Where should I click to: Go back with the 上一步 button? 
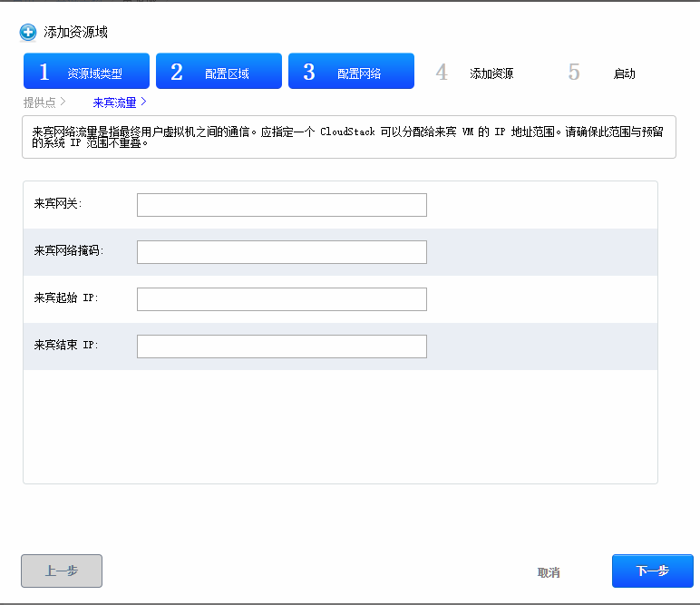[62, 571]
